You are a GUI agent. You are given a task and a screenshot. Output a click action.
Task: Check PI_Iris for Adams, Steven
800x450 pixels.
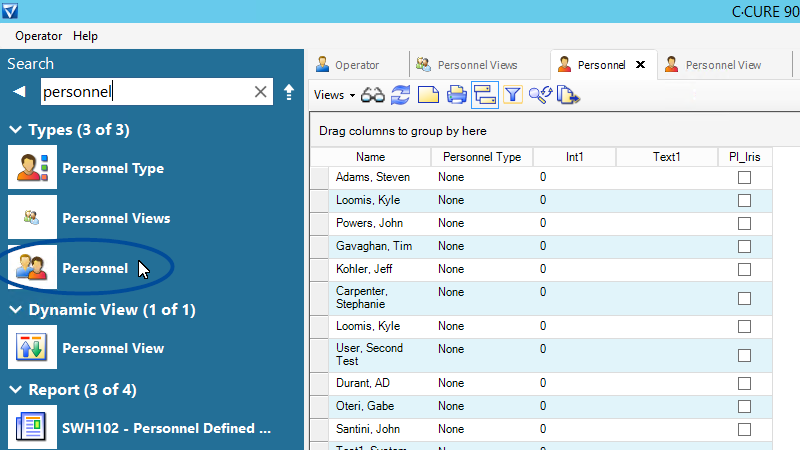744,178
